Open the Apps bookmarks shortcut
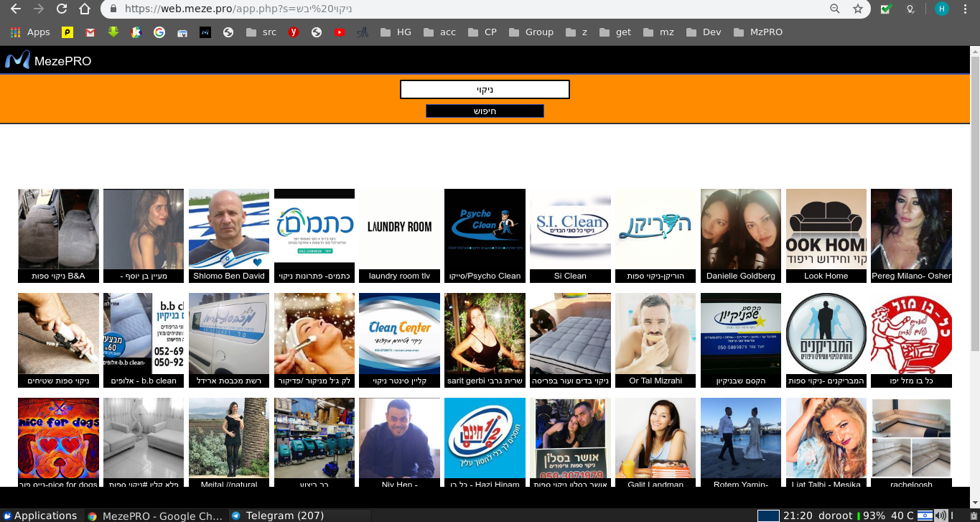The width and height of the screenshot is (980, 522). pyautogui.click(x=30, y=32)
